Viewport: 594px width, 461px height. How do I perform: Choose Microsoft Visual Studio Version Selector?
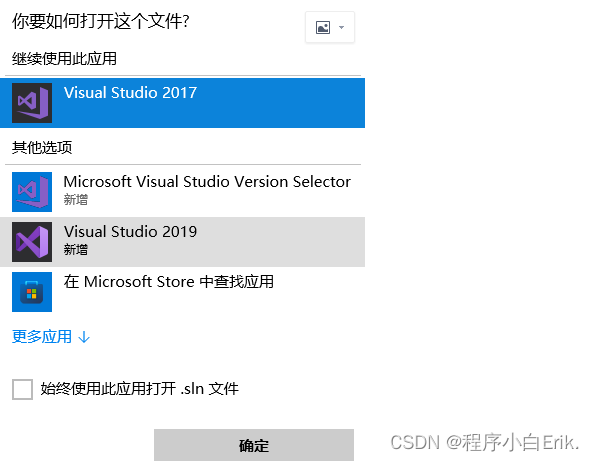pyautogui.click(x=182, y=192)
